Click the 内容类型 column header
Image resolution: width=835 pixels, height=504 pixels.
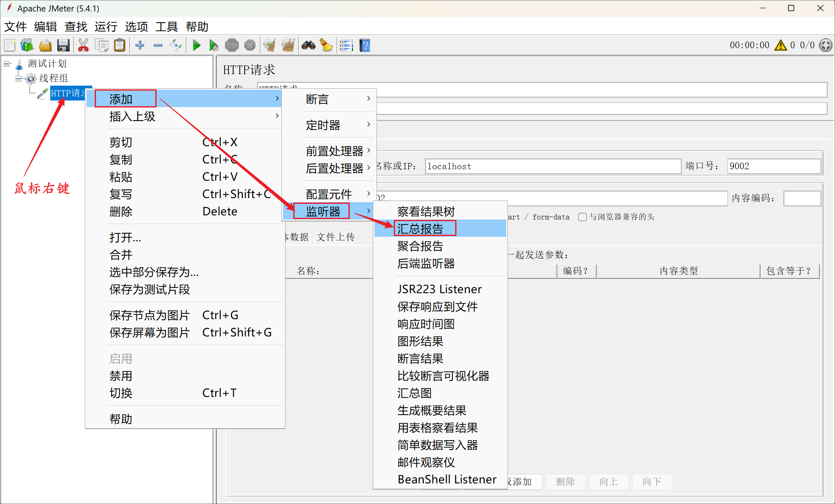678,271
